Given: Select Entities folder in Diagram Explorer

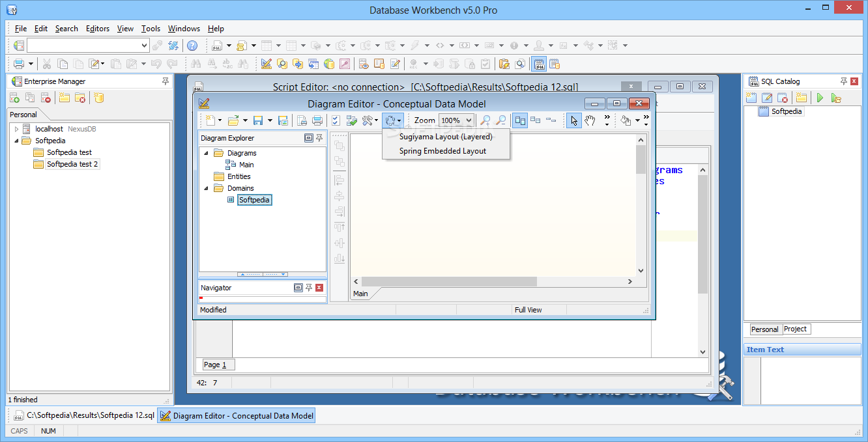Looking at the screenshot, I should 239,176.
